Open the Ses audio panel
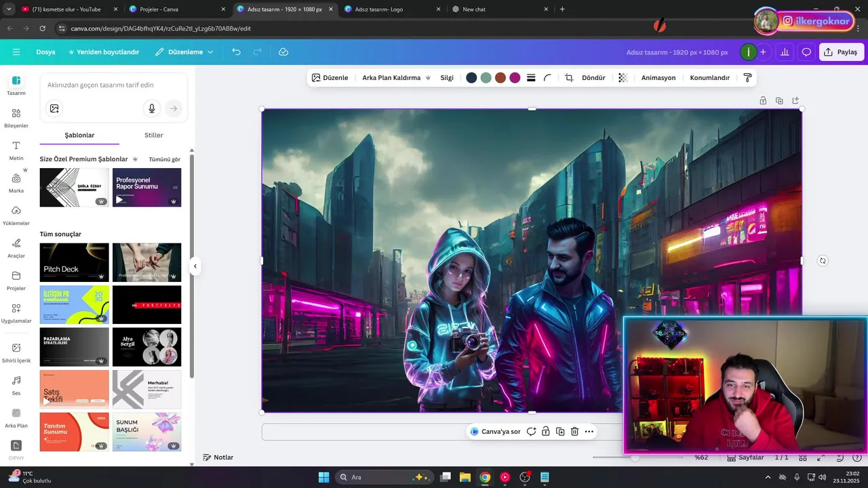The height and width of the screenshot is (488, 868). tap(16, 384)
